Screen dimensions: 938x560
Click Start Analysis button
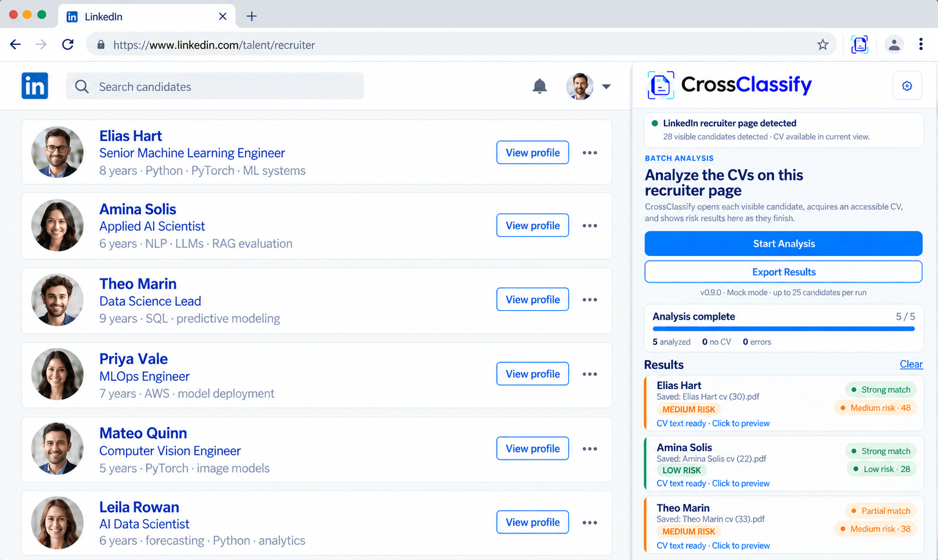[783, 243]
